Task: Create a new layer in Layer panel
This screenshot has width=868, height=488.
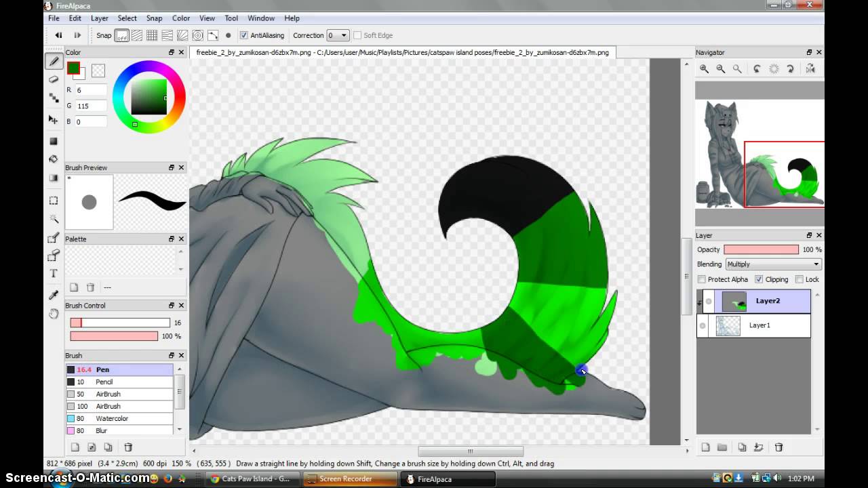Action: 705,447
